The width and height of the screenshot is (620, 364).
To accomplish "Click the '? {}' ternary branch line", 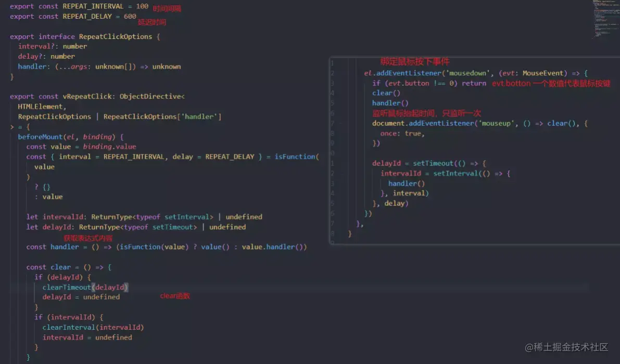I will (x=42, y=187).
